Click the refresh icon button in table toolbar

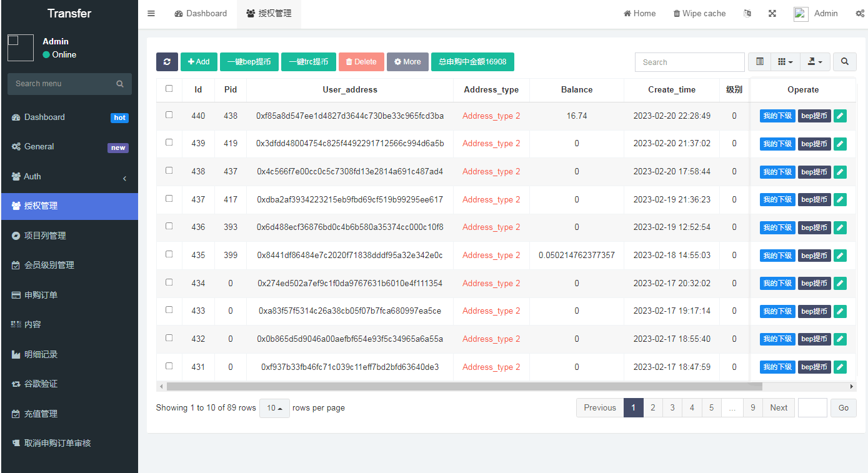167,62
